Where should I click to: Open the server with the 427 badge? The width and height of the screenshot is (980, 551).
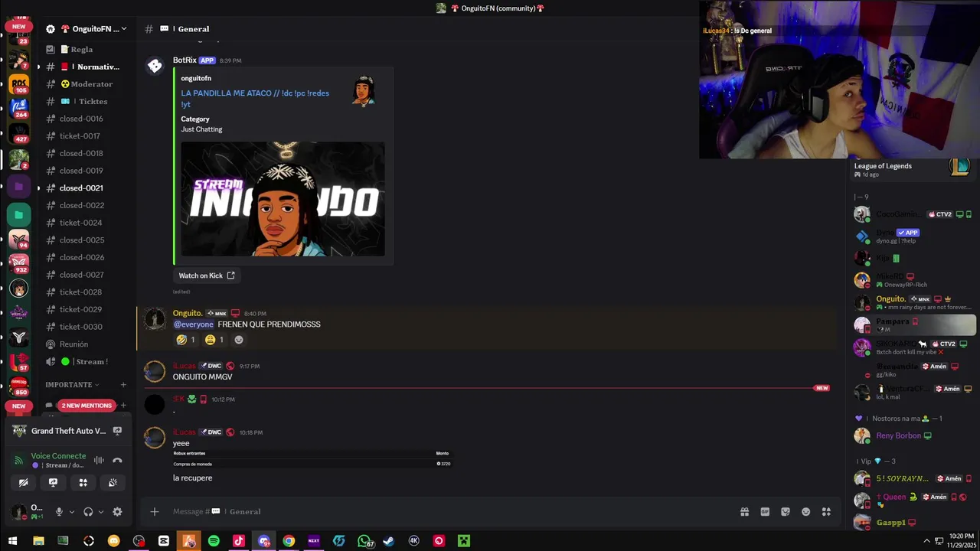[x=19, y=132]
